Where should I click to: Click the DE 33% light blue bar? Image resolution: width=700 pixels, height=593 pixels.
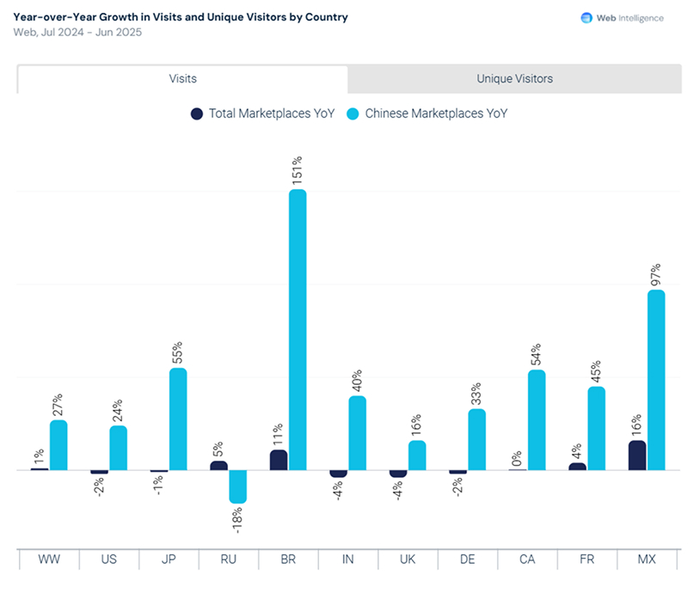pyautogui.click(x=476, y=439)
